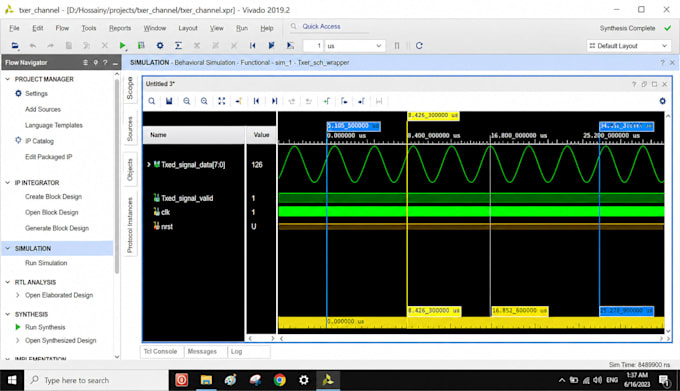Select the 16.852_600000 us marker label
This screenshot has height=391, width=680.
[x=520, y=311]
